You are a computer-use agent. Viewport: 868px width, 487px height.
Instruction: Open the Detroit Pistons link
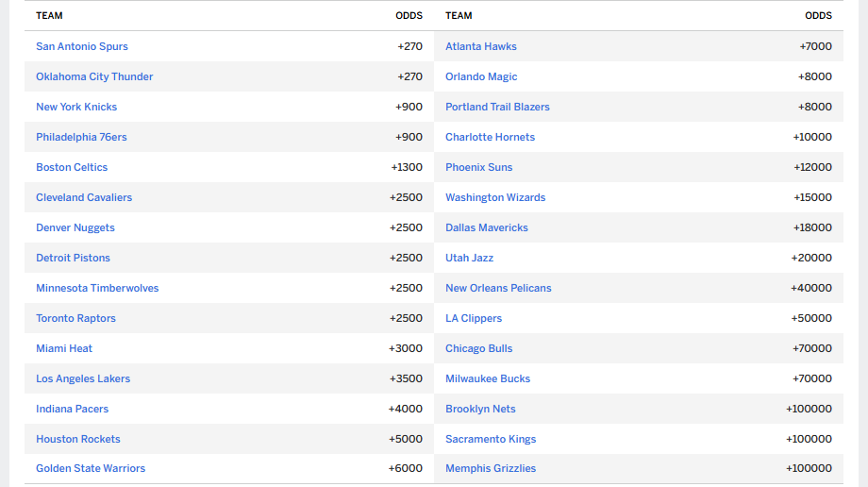73,258
